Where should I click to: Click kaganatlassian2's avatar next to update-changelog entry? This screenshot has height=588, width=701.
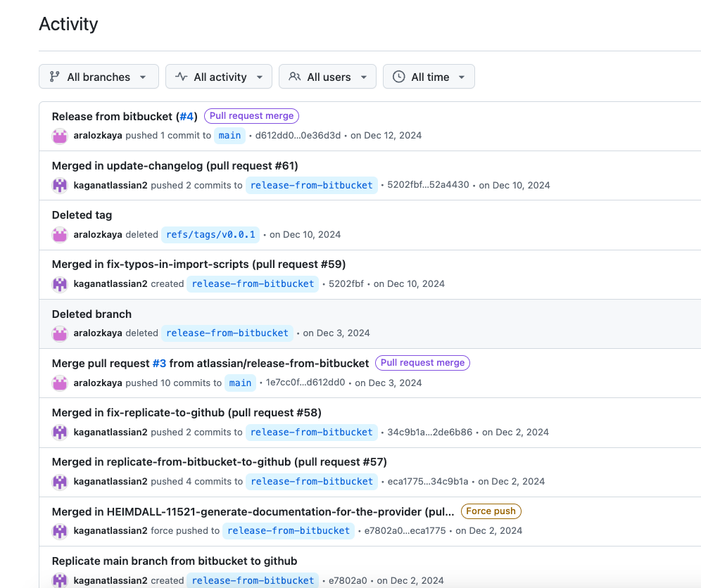click(x=60, y=185)
